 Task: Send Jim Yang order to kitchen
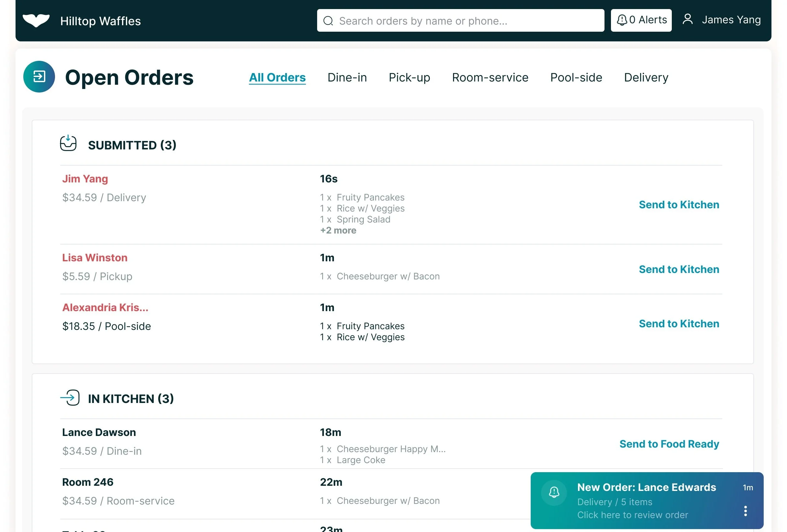tap(679, 204)
